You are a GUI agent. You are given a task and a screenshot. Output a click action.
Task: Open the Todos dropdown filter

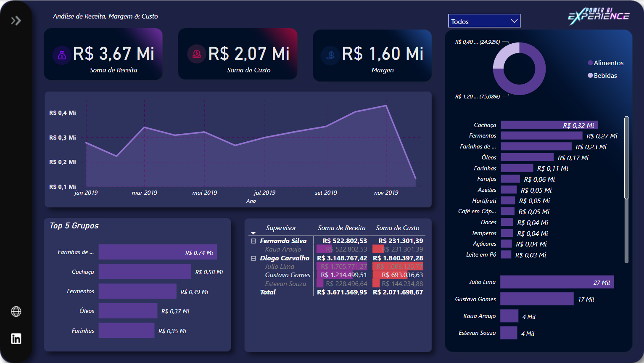[484, 21]
